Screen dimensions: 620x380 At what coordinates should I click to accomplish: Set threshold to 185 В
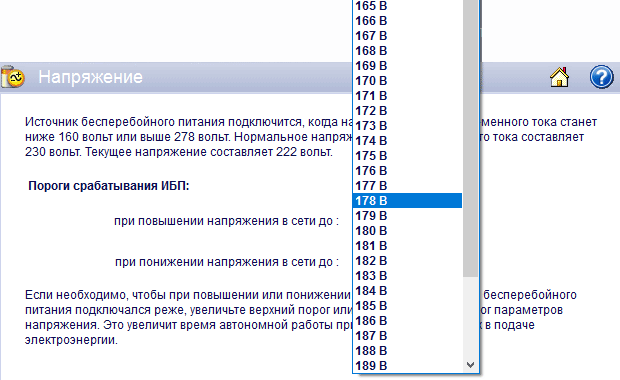[407, 306]
